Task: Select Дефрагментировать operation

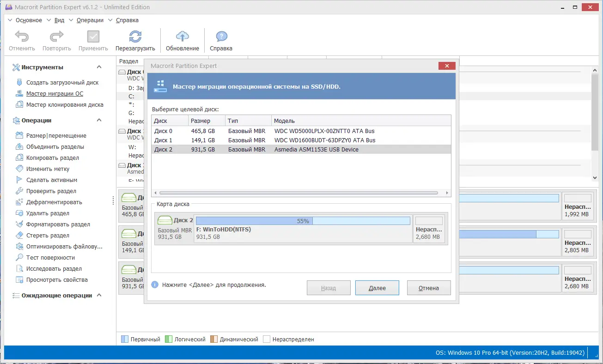Action: (x=54, y=202)
